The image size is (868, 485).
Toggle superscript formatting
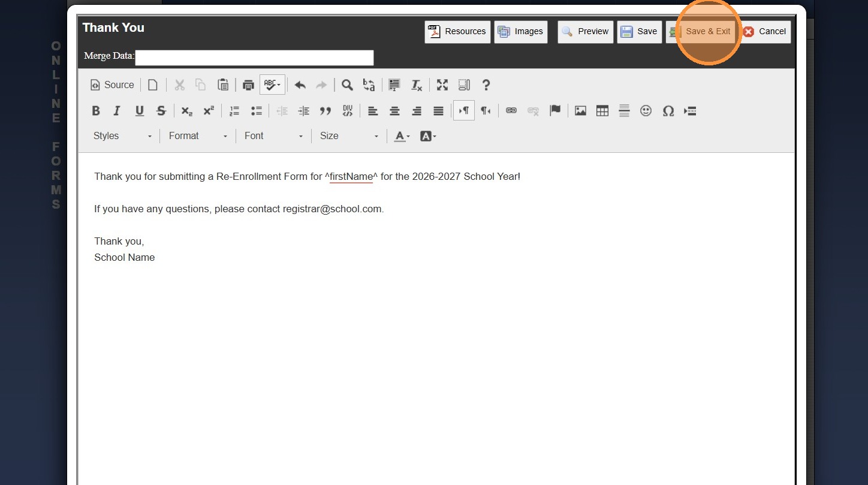pos(208,111)
